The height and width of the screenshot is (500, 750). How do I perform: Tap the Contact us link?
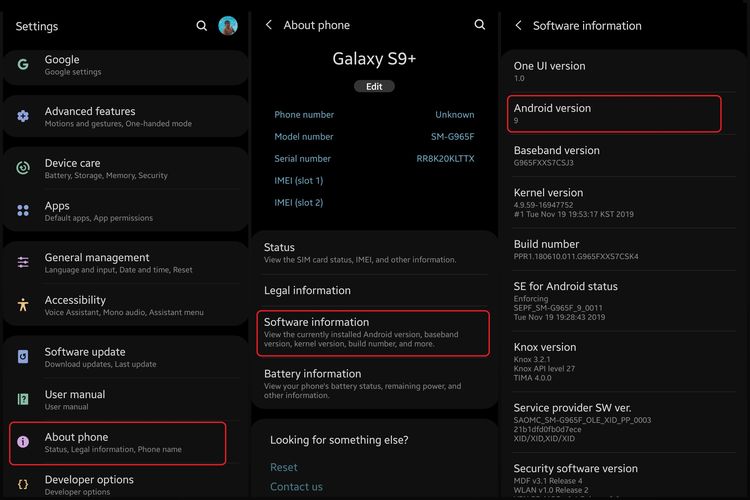296,487
